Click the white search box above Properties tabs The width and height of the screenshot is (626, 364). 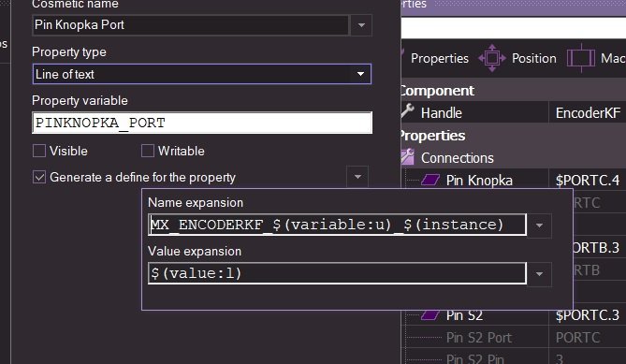coord(514,28)
